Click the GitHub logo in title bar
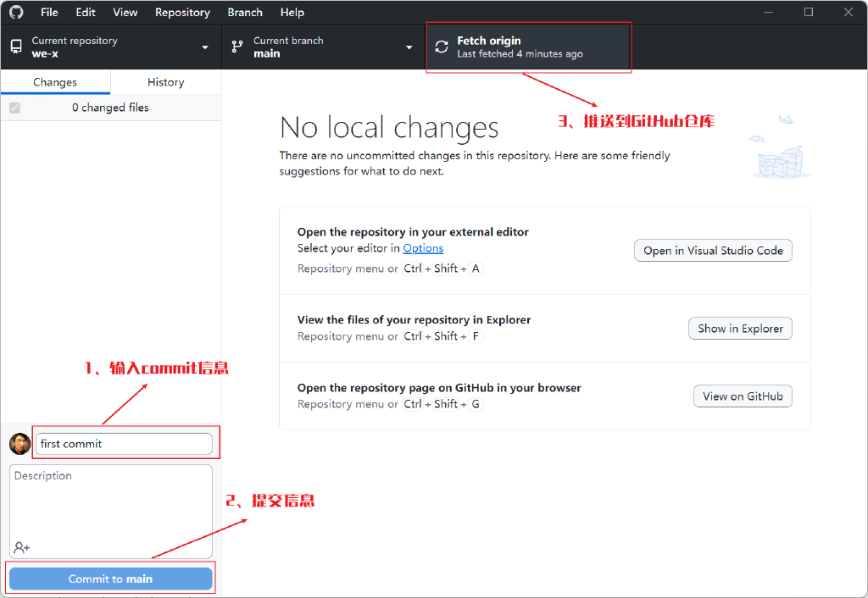 click(x=17, y=13)
